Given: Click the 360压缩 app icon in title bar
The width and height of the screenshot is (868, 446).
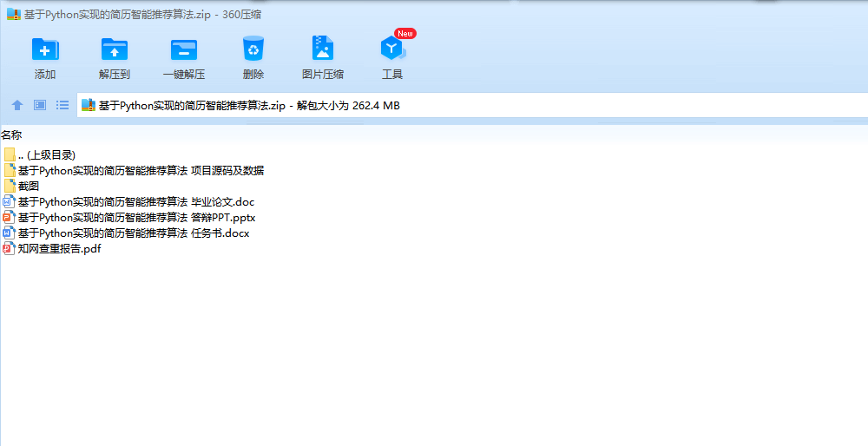Looking at the screenshot, I should coord(14,15).
